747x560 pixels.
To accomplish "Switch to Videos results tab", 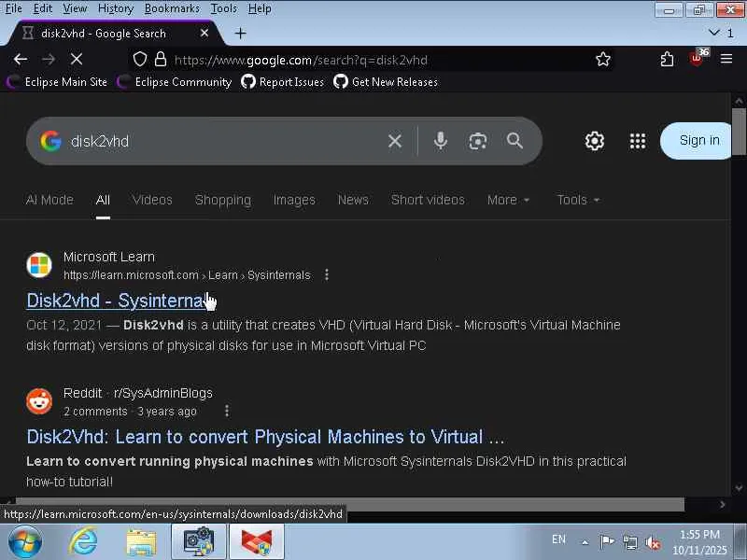I will [x=152, y=200].
